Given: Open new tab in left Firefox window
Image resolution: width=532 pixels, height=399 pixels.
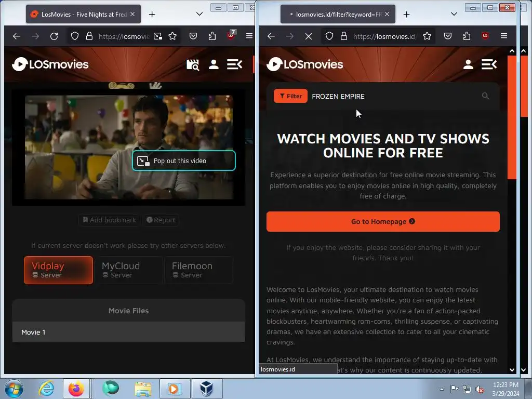Looking at the screenshot, I should pyautogui.click(x=152, y=14).
